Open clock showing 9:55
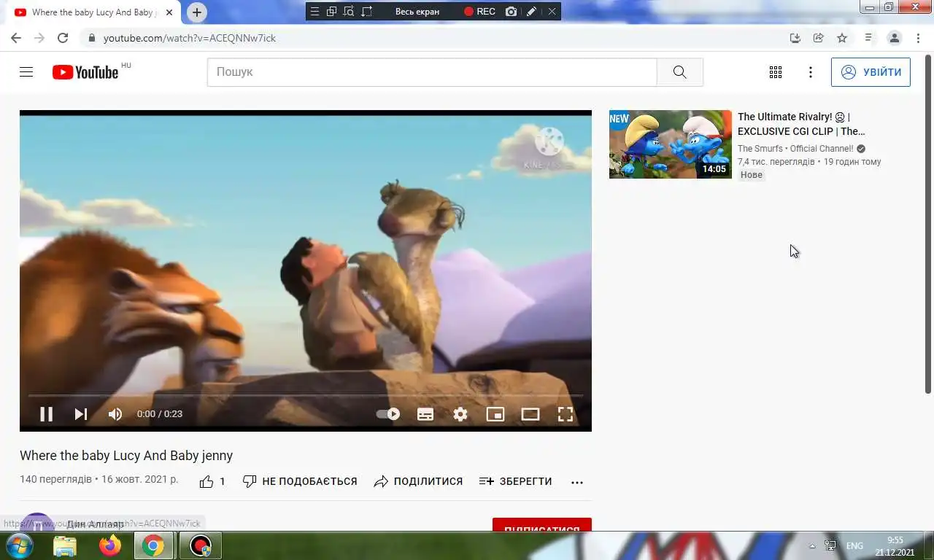The width and height of the screenshot is (934, 560). (895, 546)
